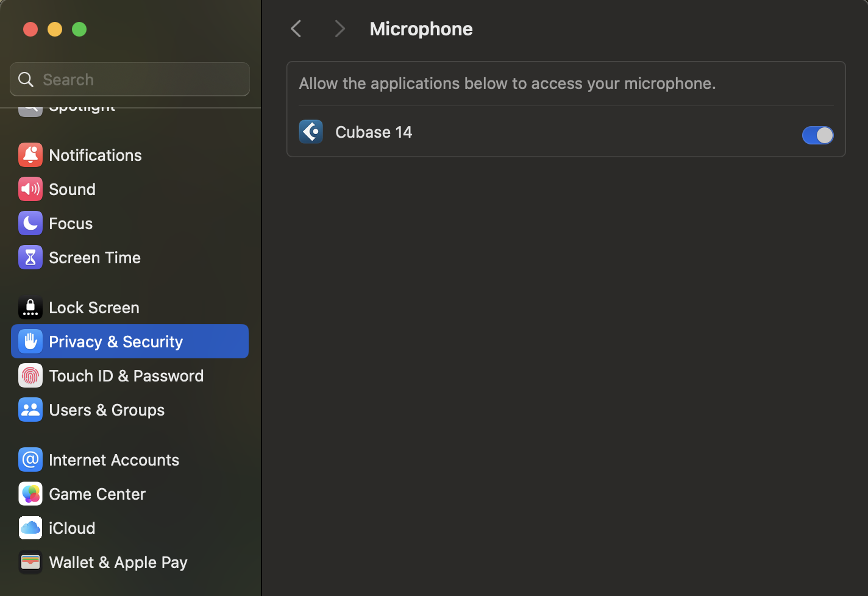Disable microphone access for Cubase 14
This screenshot has height=596, width=868.
click(x=817, y=135)
